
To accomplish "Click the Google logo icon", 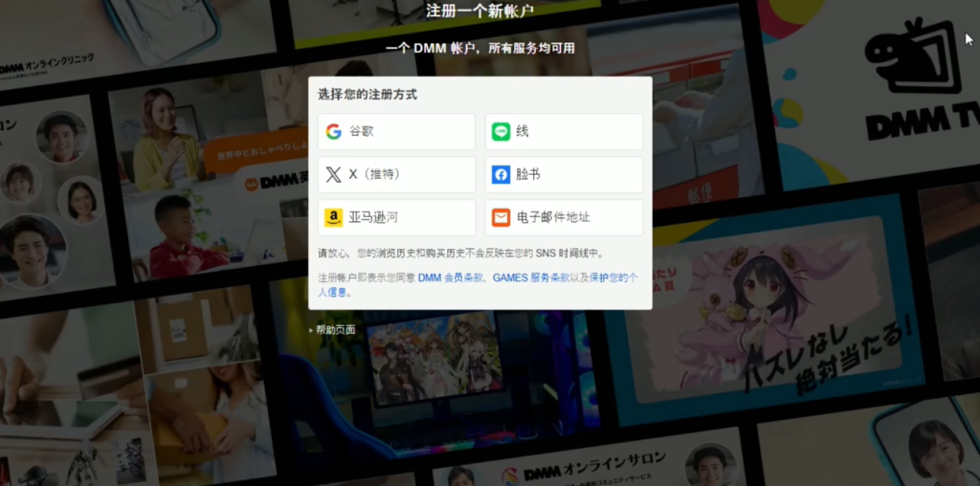I will pos(333,132).
